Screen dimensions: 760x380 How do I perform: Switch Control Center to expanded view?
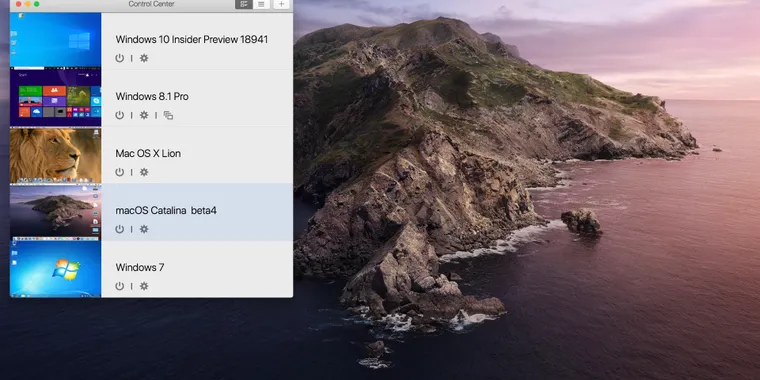click(x=244, y=4)
